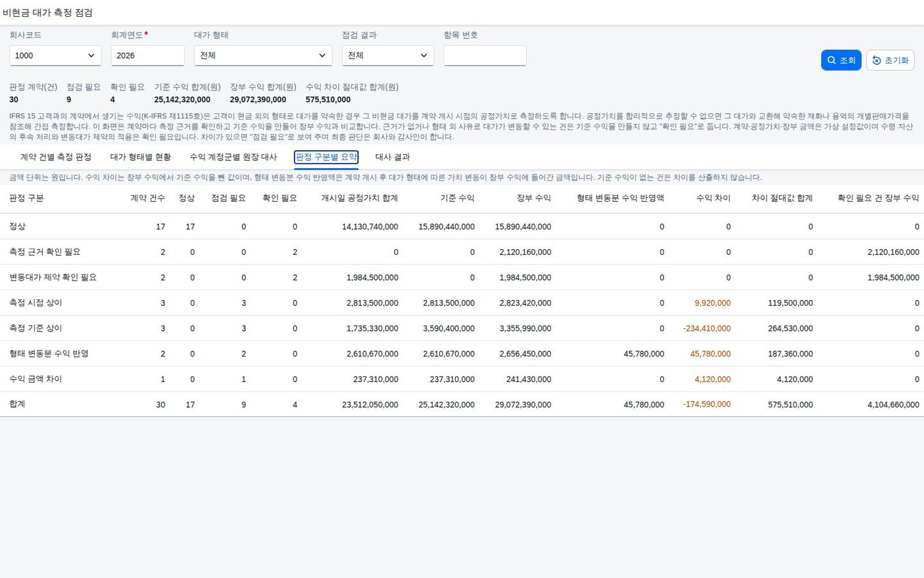Sort by the 판정 구분 column header
Image resolution: width=924 pixels, height=578 pixels.
[27, 198]
